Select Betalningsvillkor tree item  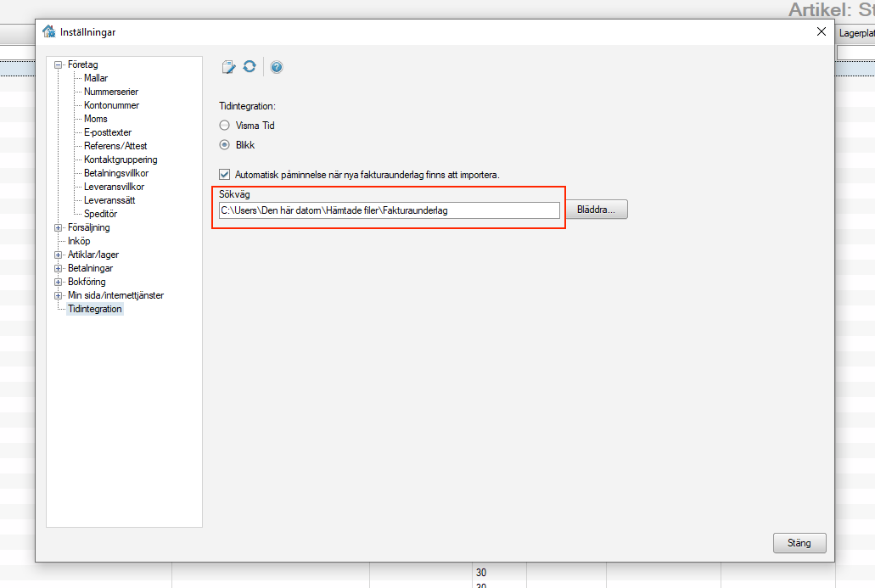coord(116,173)
